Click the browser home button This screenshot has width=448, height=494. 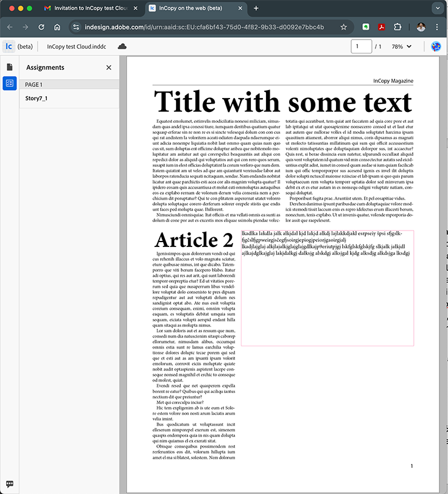pos(57,27)
